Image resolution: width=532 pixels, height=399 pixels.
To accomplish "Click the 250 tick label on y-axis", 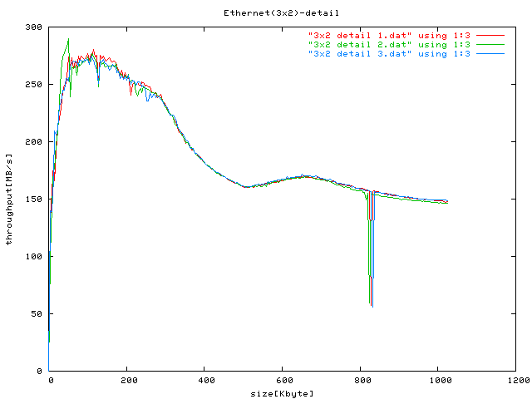I will tap(33, 85).
